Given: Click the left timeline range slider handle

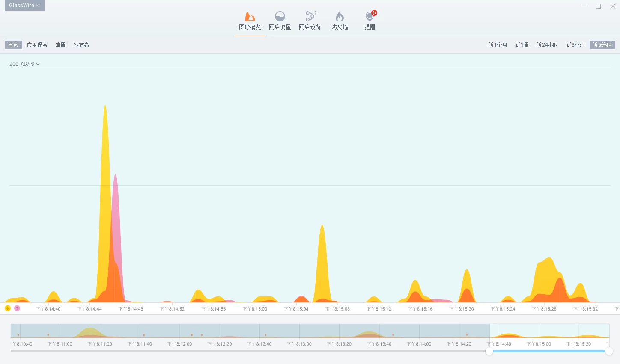Looking at the screenshot, I should (x=489, y=351).
